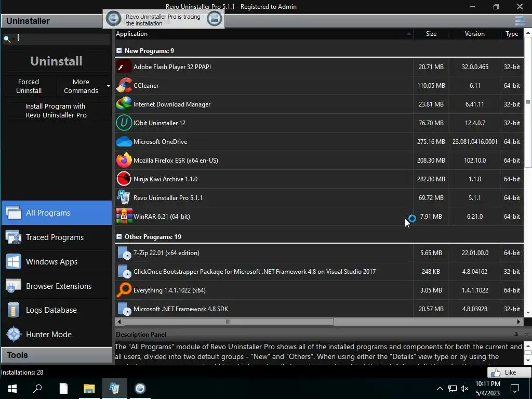Sort by Size column header
Viewport: 532px width, 399px height.
[431, 34]
